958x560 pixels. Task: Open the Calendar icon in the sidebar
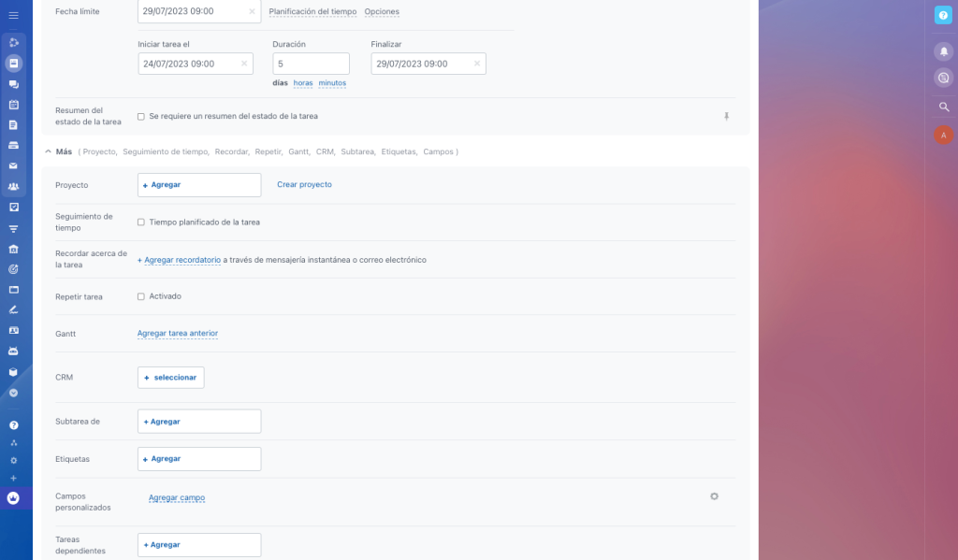pos(13,104)
